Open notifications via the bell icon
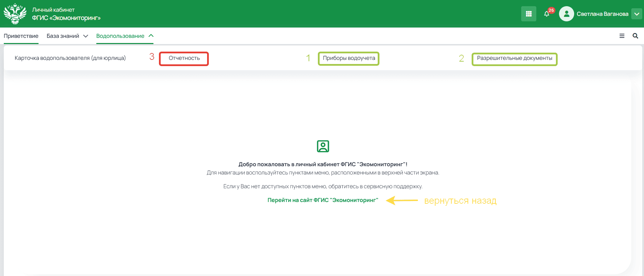This screenshot has width=644, height=276. [547, 14]
